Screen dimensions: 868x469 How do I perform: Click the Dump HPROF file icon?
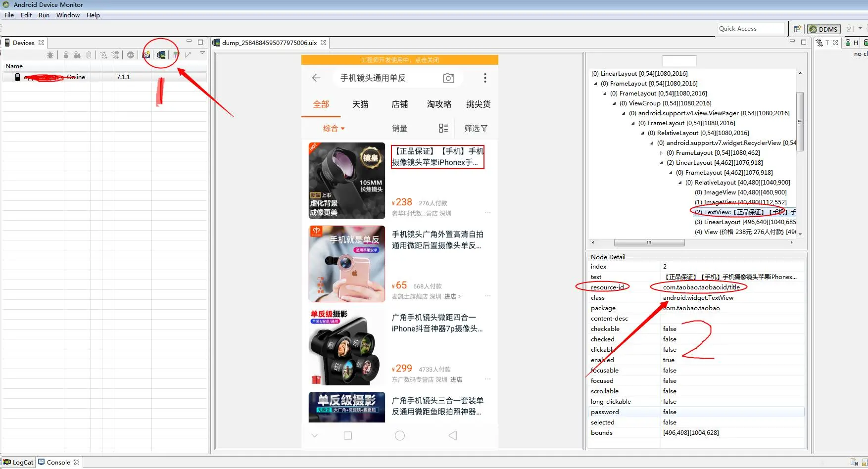pos(77,55)
